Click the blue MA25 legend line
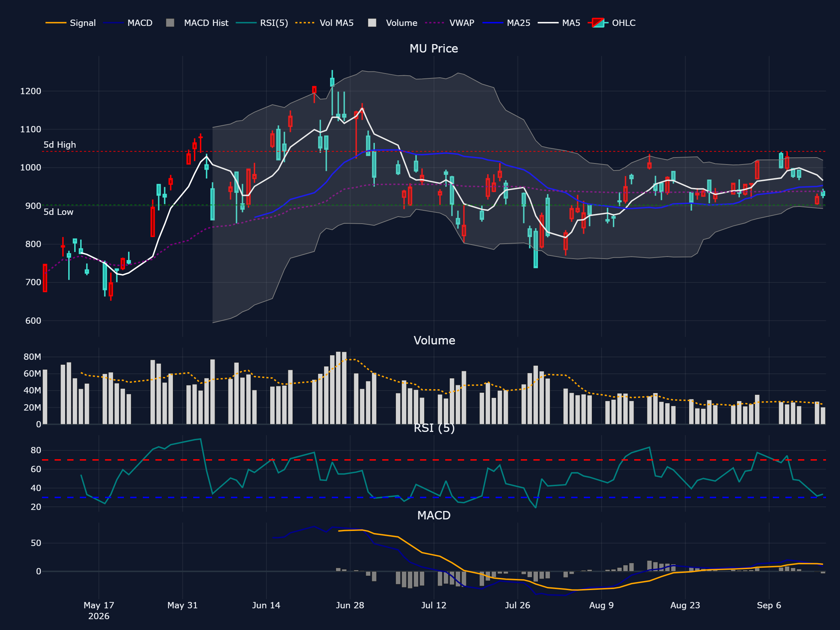Viewport: 840px width, 630px height. click(492, 23)
